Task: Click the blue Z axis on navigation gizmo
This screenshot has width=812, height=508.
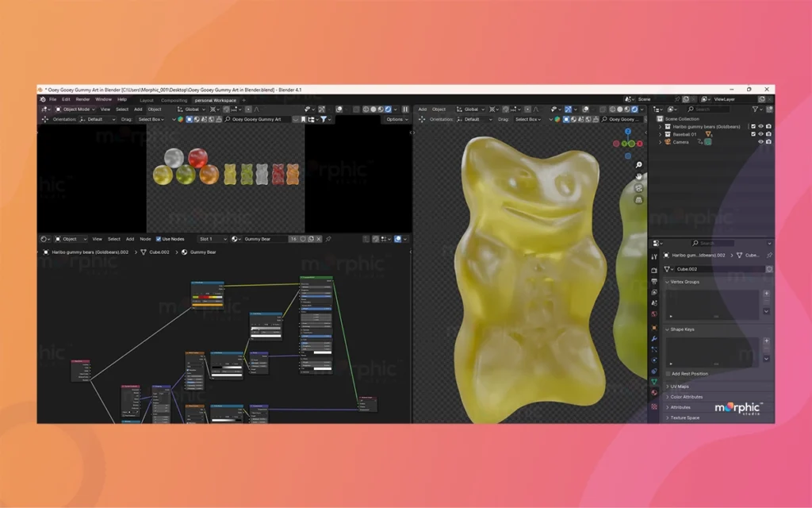Action: click(628, 132)
